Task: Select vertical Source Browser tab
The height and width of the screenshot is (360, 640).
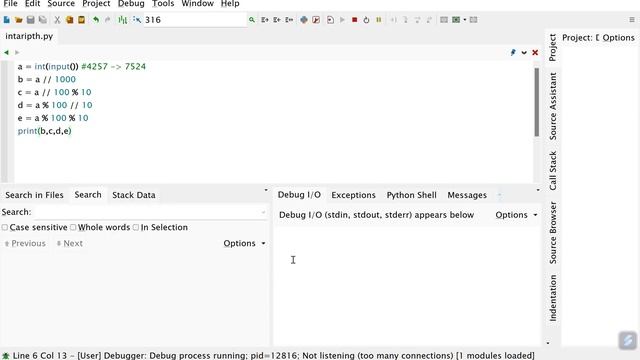Action: tap(553, 233)
